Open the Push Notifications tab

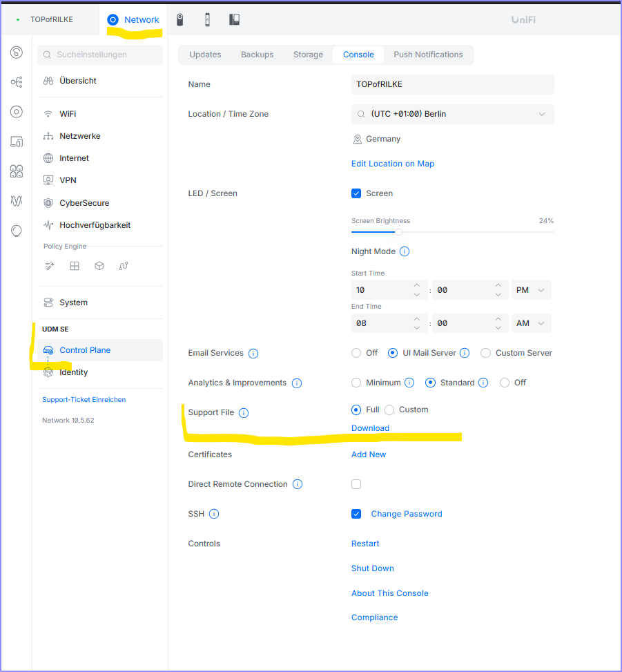429,55
